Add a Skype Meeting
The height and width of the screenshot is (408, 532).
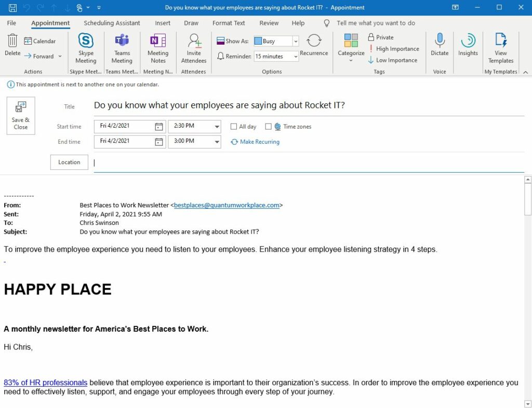pyautogui.click(x=86, y=48)
